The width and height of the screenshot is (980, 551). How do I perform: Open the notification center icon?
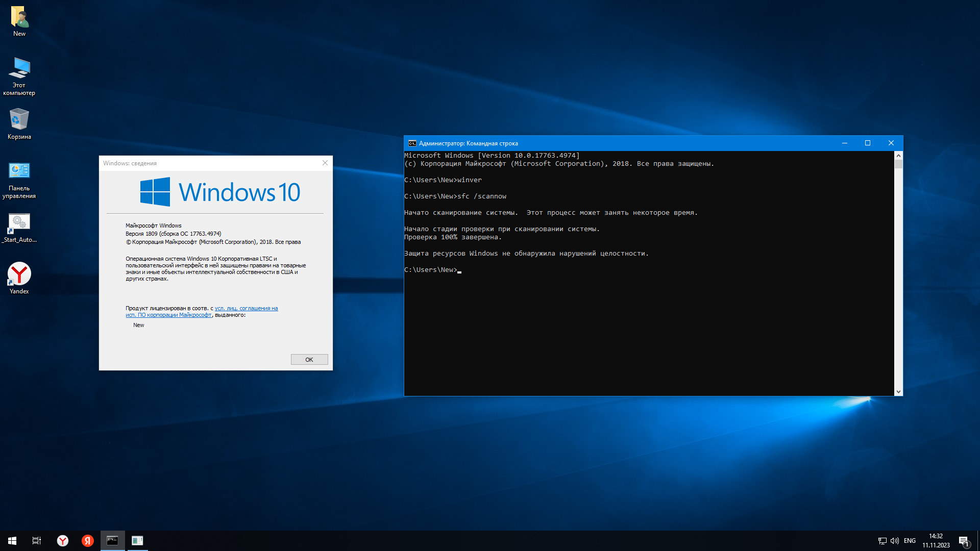coord(964,541)
